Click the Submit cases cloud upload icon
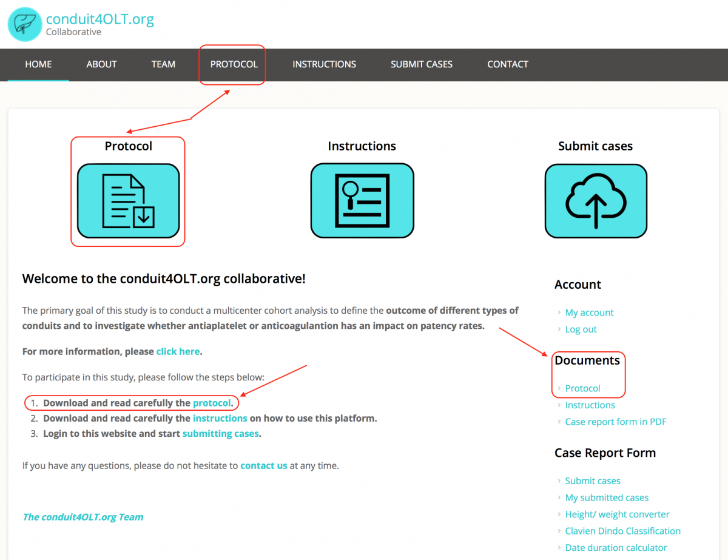 (595, 201)
